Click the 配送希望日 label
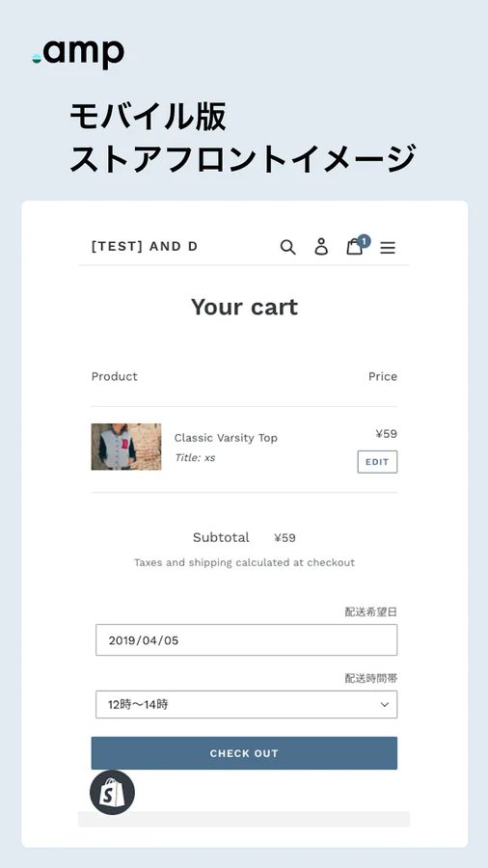488x868 pixels. pyautogui.click(x=370, y=611)
